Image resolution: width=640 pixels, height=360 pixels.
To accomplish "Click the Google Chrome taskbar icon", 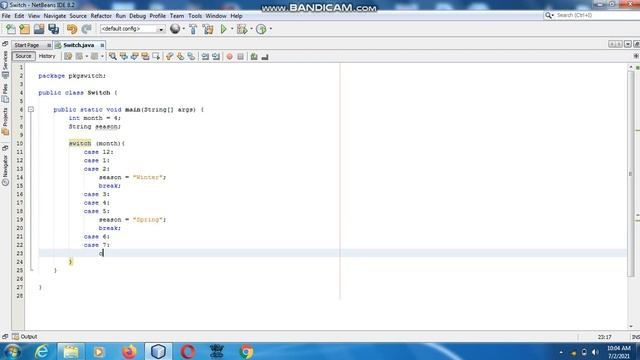I will point(246,351).
